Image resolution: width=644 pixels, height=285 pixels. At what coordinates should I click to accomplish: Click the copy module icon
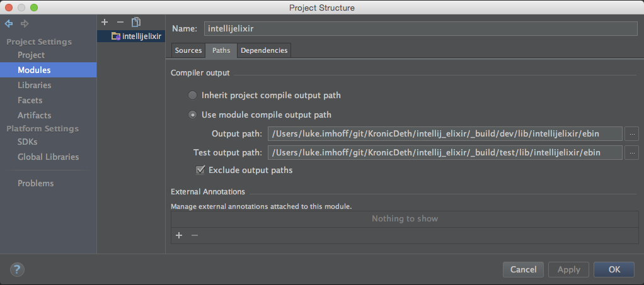click(x=135, y=22)
